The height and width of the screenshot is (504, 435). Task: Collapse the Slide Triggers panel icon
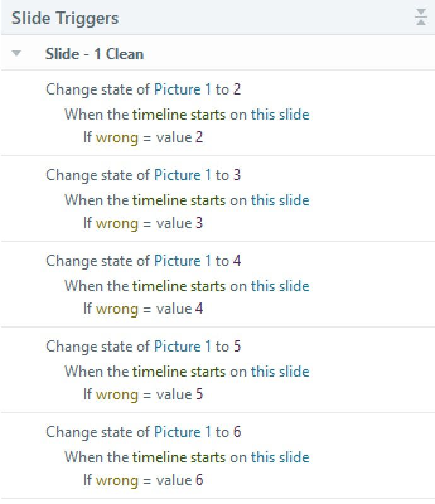point(421,18)
